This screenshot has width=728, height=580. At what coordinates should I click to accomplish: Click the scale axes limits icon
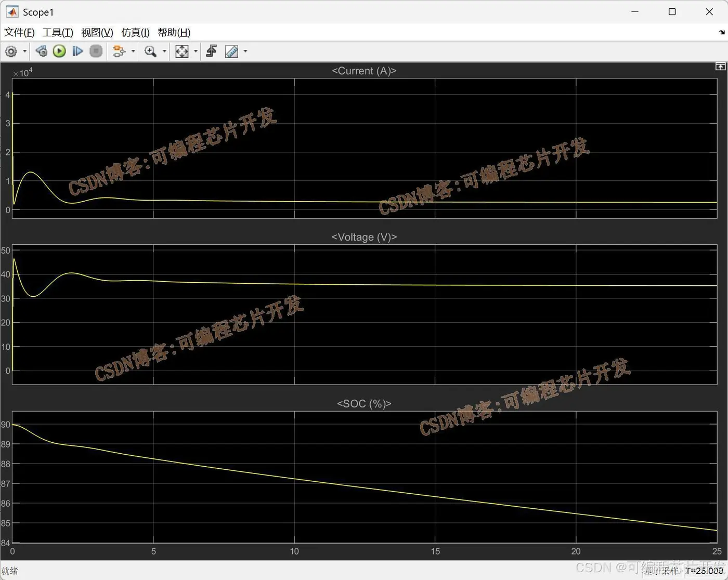click(181, 51)
